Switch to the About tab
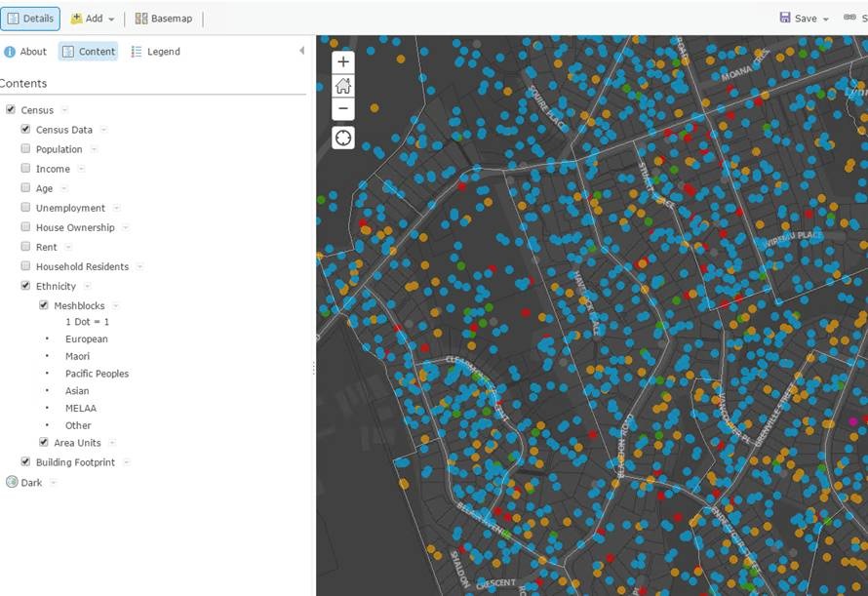The height and width of the screenshot is (596, 868). pyautogui.click(x=25, y=52)
